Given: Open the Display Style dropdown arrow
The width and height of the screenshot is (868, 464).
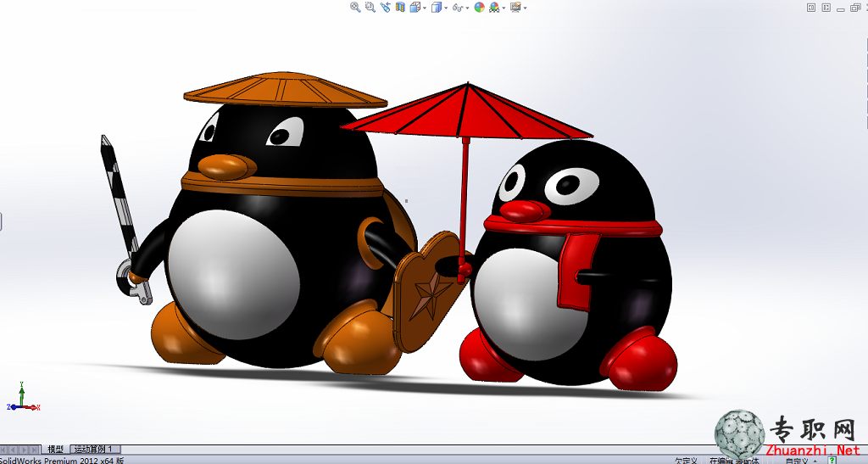Looking at the screenshot, I should (446, 8).
